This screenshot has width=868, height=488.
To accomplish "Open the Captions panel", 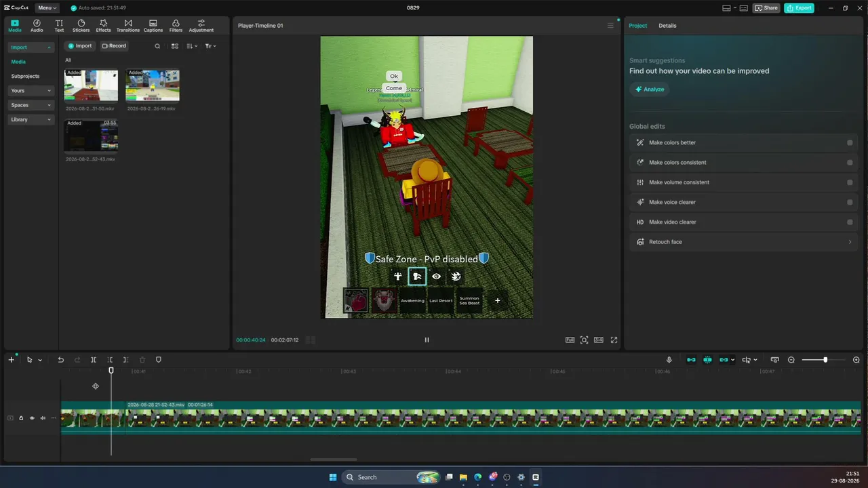I will point(153,26).
